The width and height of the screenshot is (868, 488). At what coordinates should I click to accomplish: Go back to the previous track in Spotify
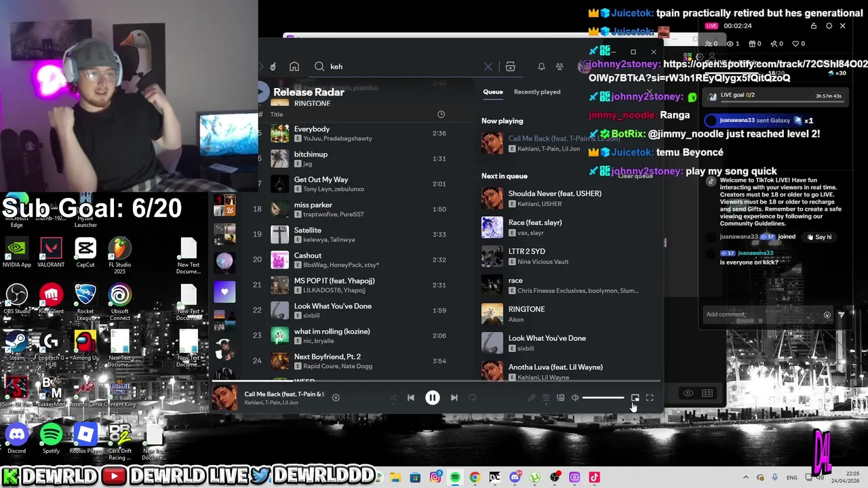pos(410,398)
